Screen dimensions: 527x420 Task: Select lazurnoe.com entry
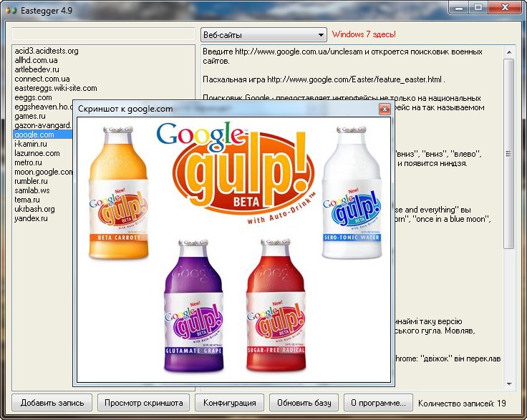[37, 153]
